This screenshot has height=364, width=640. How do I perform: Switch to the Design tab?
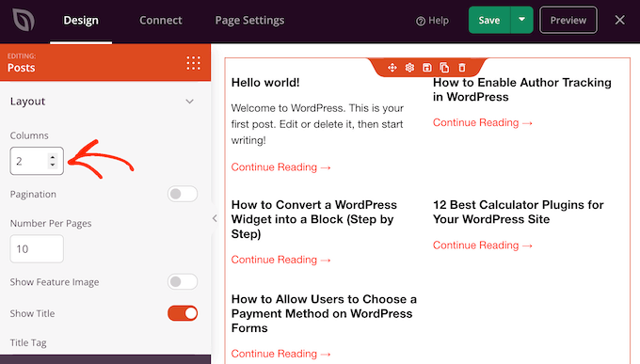point(81,21)
